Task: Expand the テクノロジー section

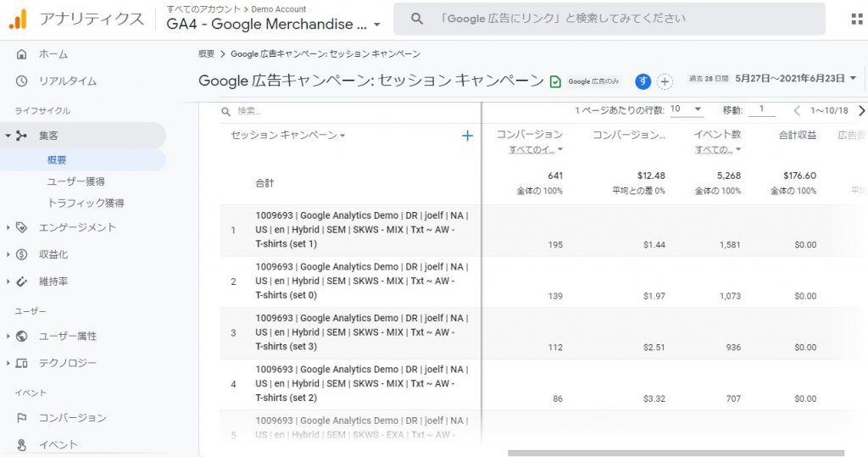Action: tap(8, 364)
